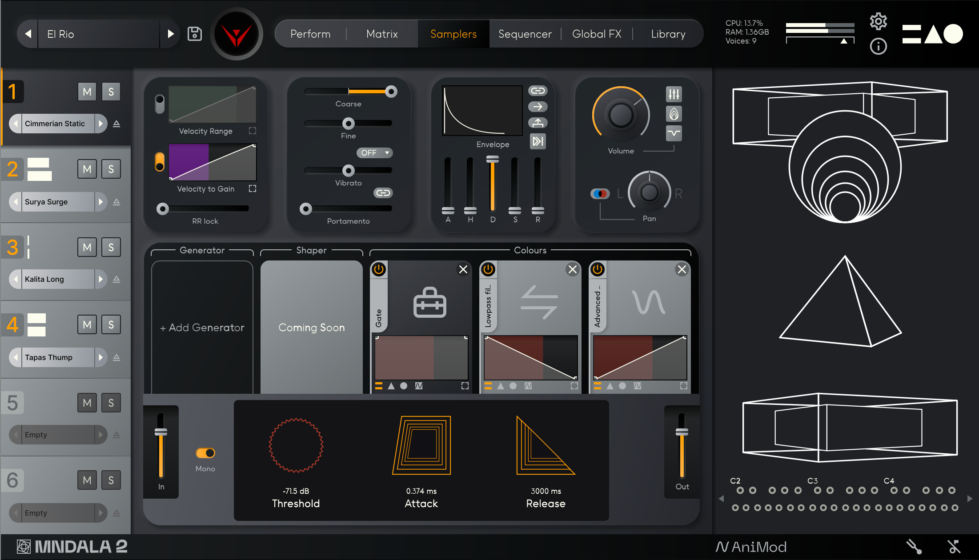Select the next preset after El Rio

point(170,34)
